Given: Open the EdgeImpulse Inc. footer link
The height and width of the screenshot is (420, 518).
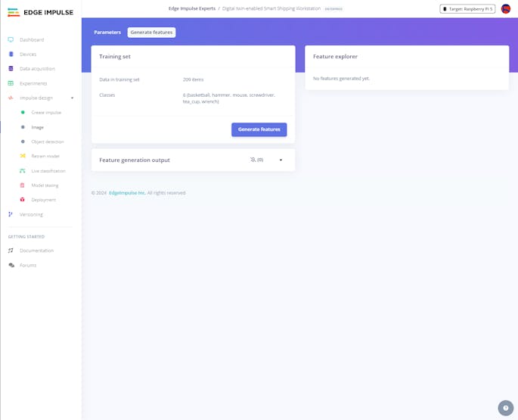Looking at the screenshot, I should tap(127, 193).
